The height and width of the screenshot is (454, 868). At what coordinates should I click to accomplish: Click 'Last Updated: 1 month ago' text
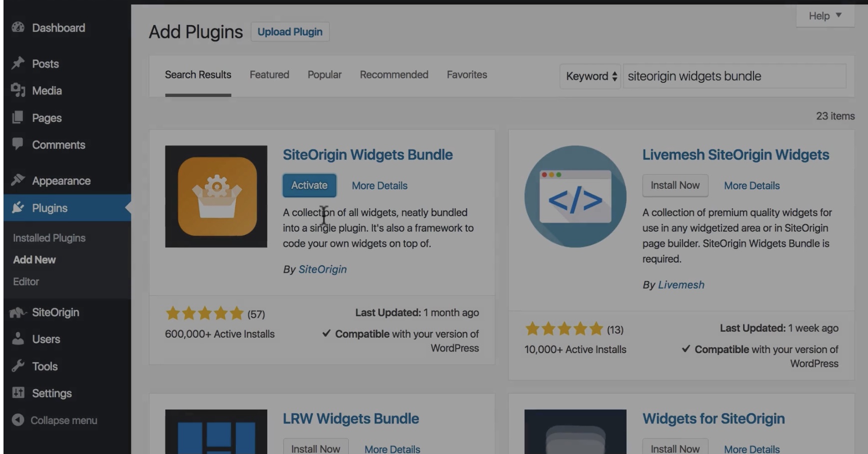pos(417,313)
